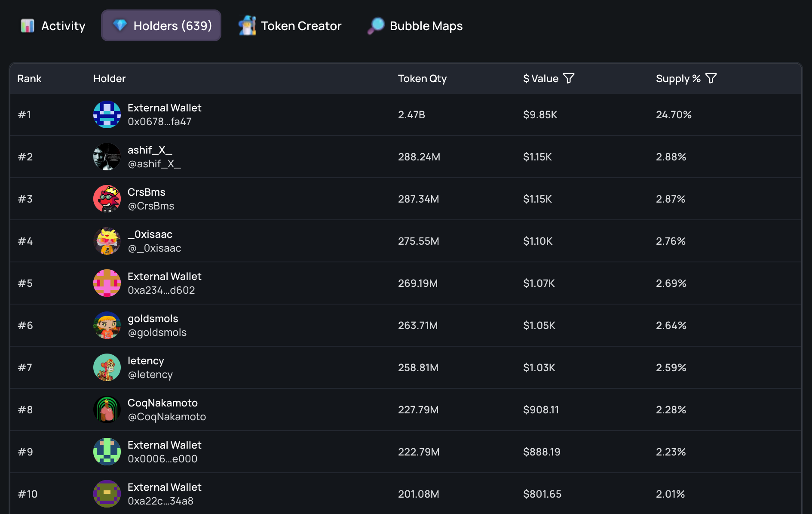The width and height of the screenshot is (812, 514).
Task: Open the @CoqNakamoto handle link
Action: [167, 417]
